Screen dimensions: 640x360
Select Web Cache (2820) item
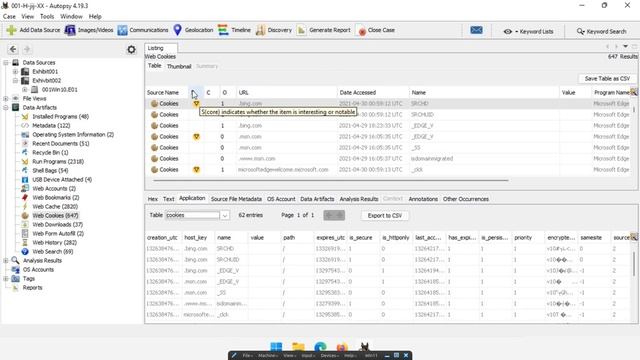55,207
